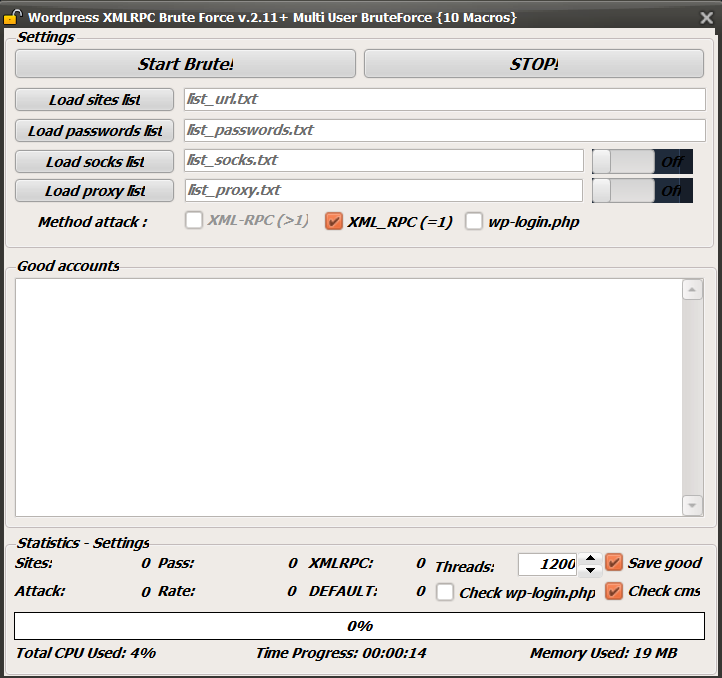
Task: Click the Load proxy list button
Action: [x=95, y=191]
